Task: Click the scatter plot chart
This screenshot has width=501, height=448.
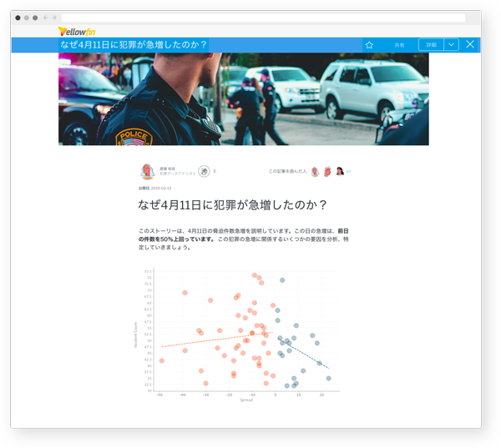Action: pyautogui.click(x=242, y=334)
